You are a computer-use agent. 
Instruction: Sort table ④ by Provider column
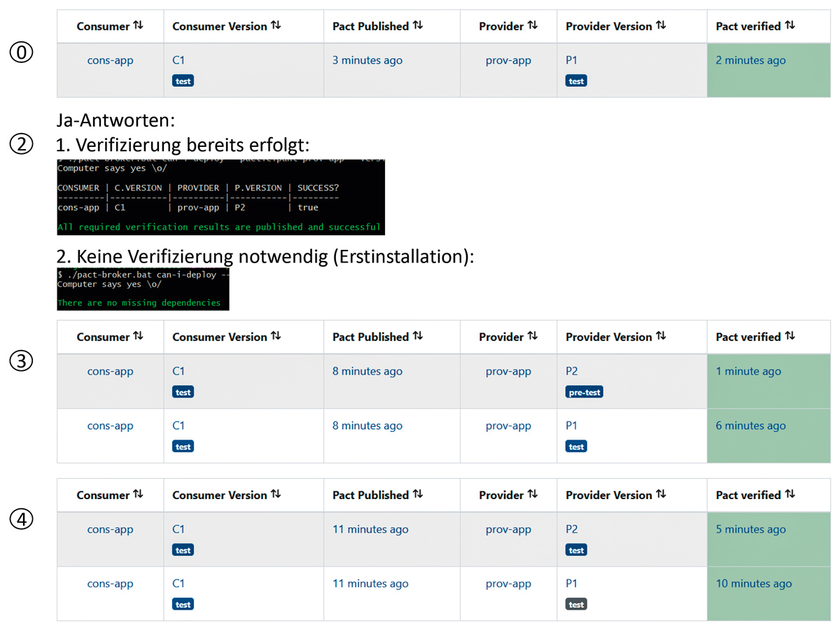click(x=533, y=495)
